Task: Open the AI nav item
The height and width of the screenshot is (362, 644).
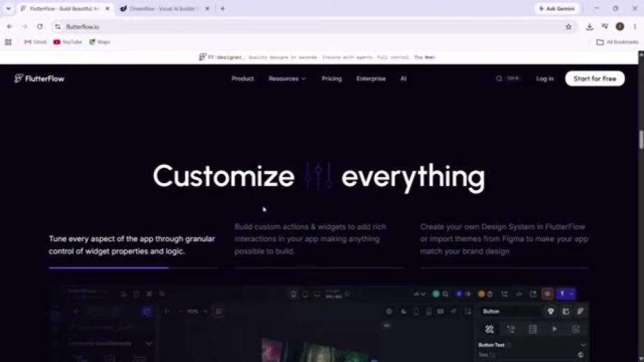Action: click(x=404, y=79)
